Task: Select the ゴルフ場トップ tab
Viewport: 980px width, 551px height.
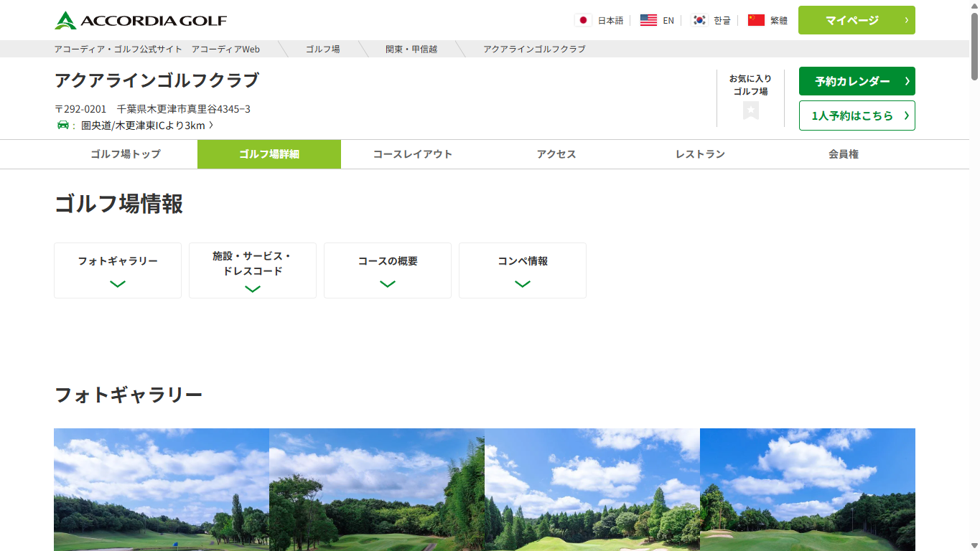Action: tap(126, 154)
